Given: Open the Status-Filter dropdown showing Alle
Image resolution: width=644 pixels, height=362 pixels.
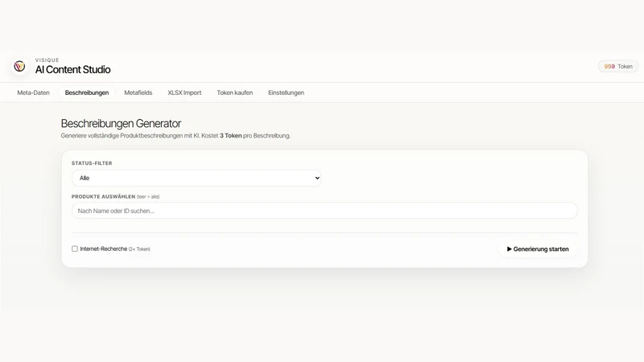Looking at the screenshot, I should point(196,178).
